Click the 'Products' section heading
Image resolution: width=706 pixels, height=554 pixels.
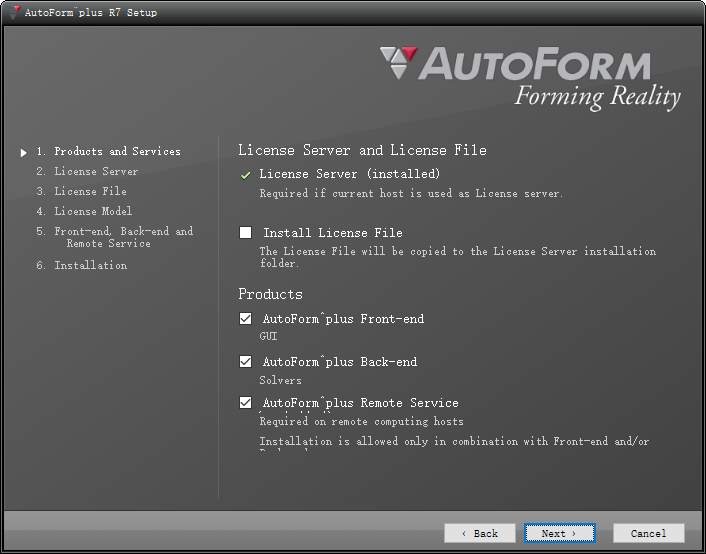pos(270,294)
